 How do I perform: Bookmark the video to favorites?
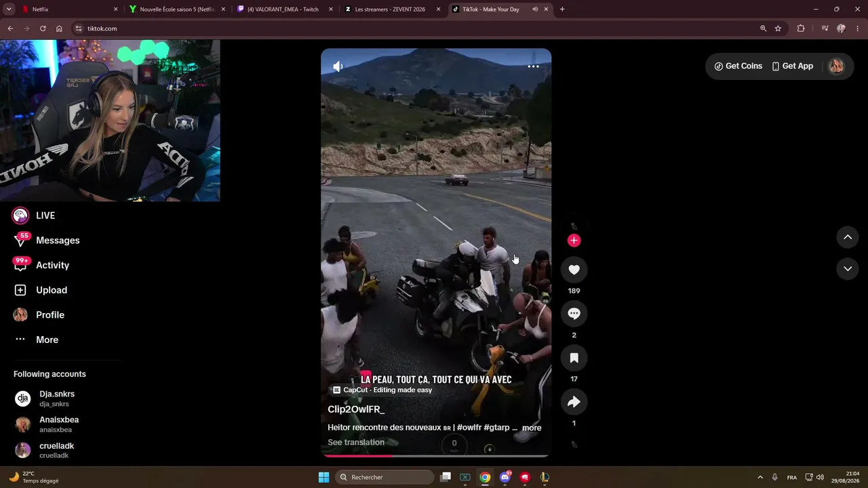tap(574, 358)
